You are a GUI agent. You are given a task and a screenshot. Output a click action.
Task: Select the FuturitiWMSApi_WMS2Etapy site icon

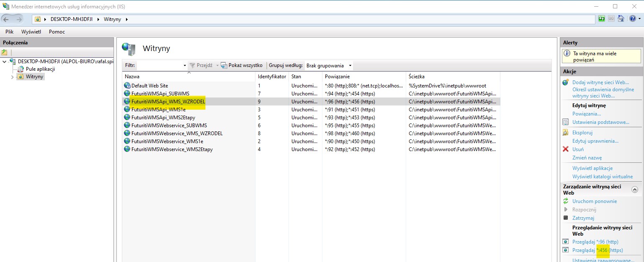[127, 117]
